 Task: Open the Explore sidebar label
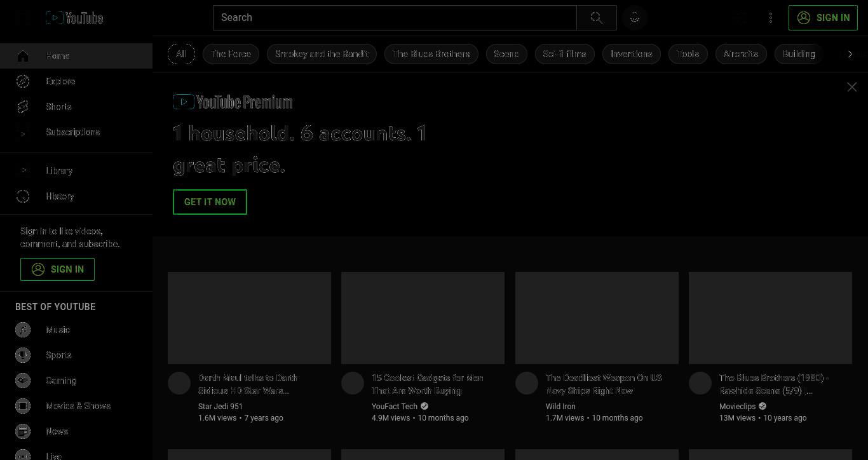tap(60, 81)
